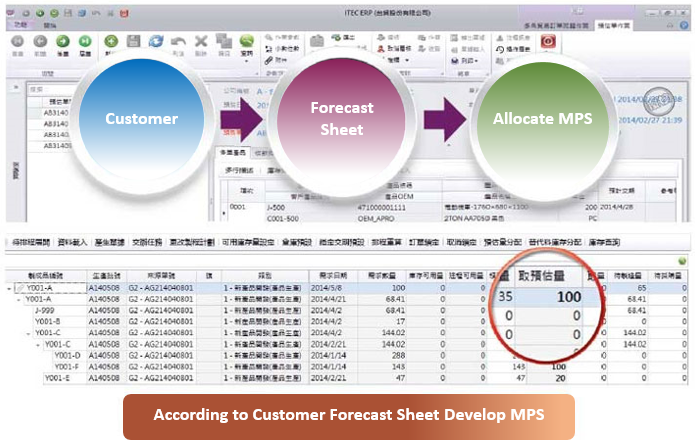Click the green next-record arrow icon
This screenshot has width=695, height=442.
coord(63,42)
